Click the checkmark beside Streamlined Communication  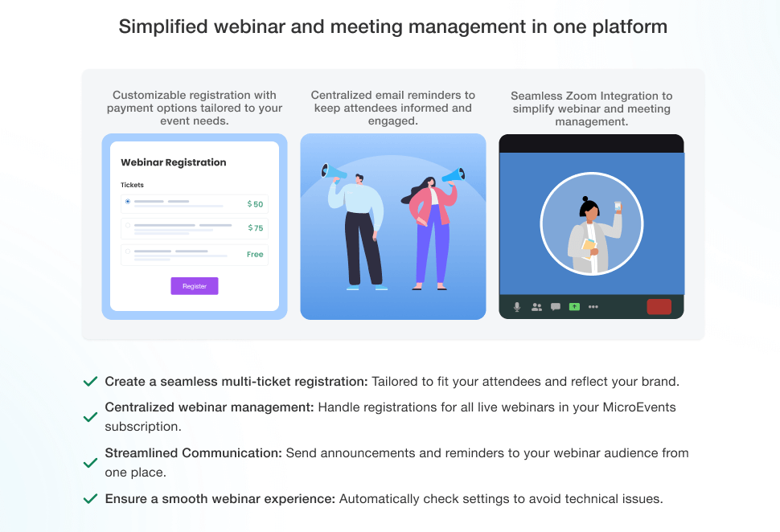(91, 463)
